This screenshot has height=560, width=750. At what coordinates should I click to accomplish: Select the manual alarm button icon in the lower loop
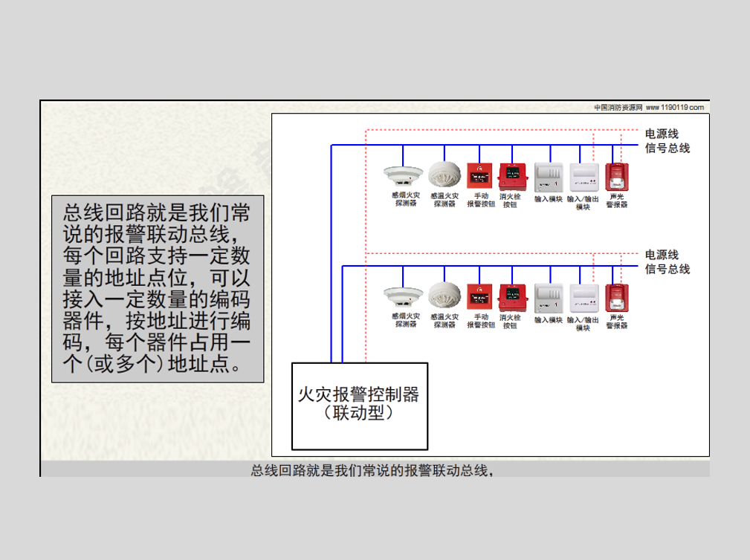[x=479, y=297]
